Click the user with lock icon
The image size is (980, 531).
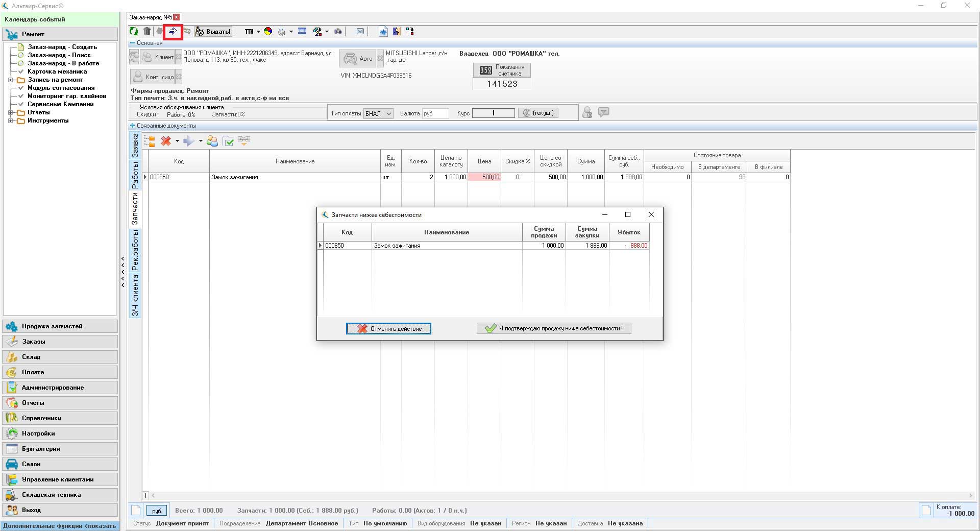point(587,112)
